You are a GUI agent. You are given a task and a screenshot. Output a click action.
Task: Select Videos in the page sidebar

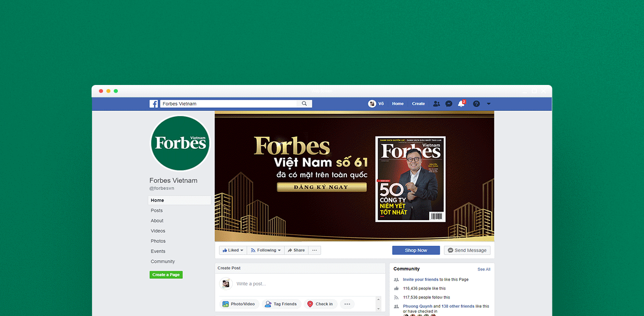tap(158, 231)
